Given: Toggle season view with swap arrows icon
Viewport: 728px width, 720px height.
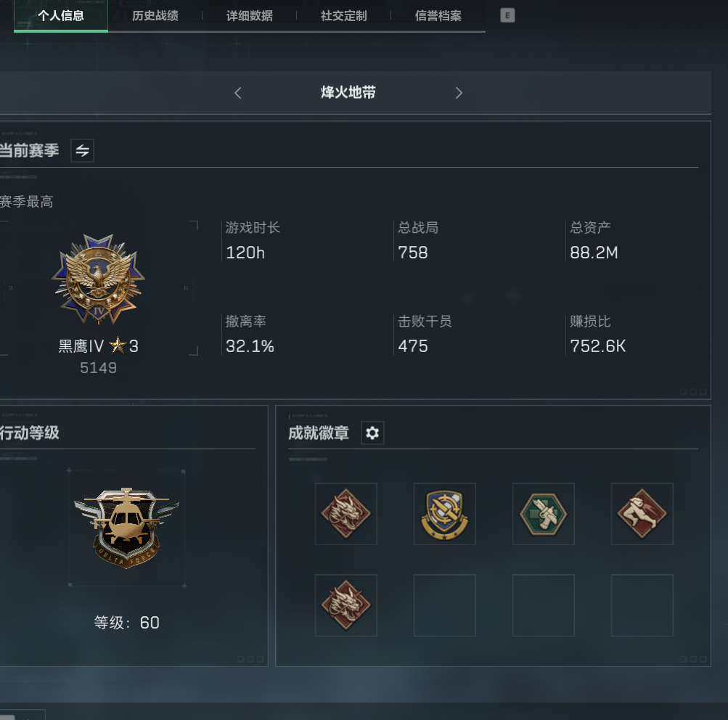Looking at the screenshot, I should (x=82, y=150).
